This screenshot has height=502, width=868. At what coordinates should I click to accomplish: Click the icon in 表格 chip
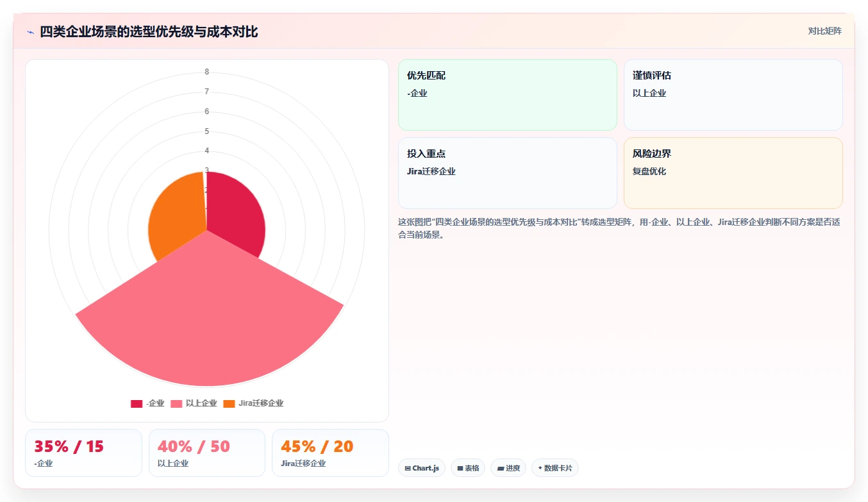pos(460,469)
